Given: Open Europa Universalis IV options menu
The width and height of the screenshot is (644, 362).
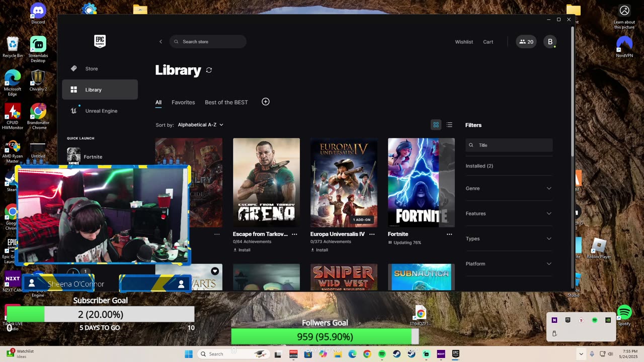Looking at the screenshot, I should pos(372,234).
